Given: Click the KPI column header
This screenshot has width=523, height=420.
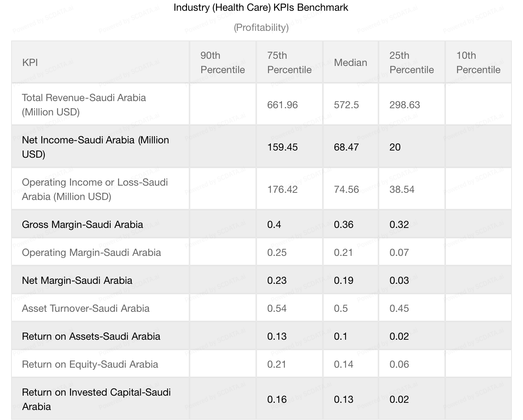Looking at the screenshot, I should coord(30,62).
